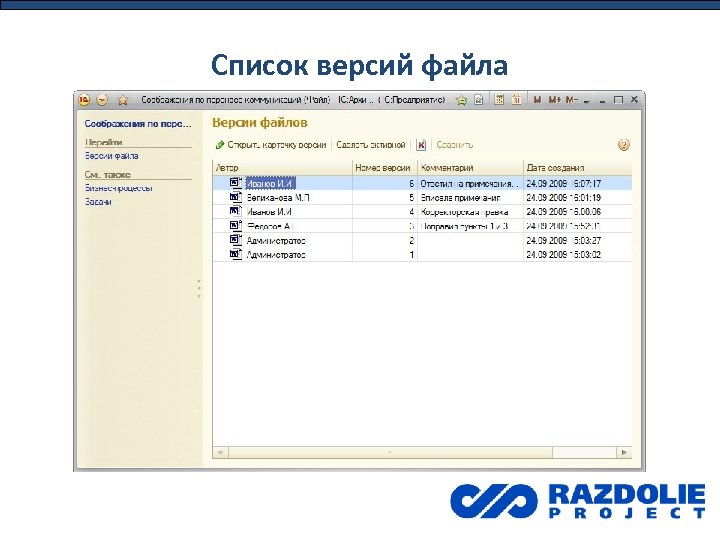The width and height of the screenshot is (720, 540).
Task: Sort by the Дата создания column header
Action: pyautogui.click(x=578, y=168)
